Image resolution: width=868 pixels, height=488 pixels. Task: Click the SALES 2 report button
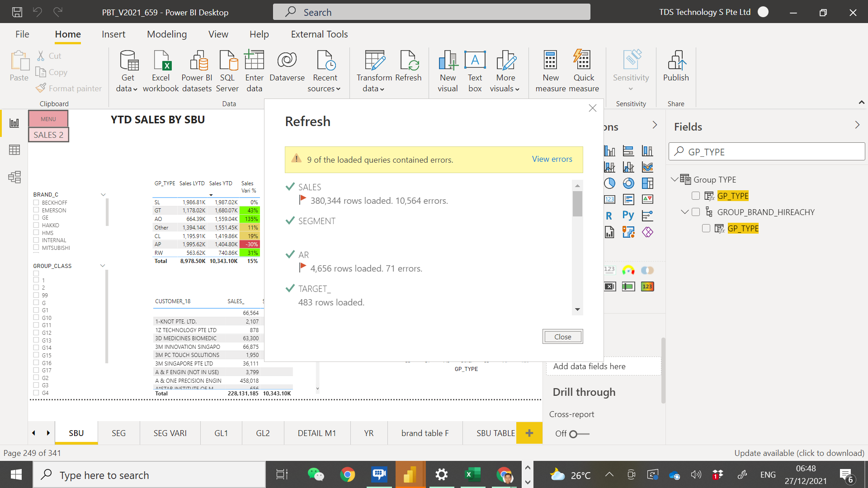coord(48,135)
